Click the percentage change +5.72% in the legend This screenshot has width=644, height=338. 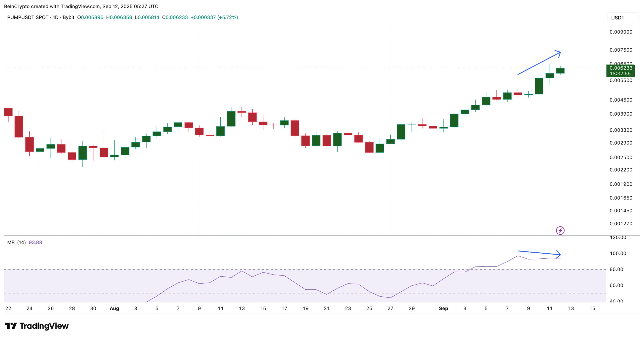[x=227, y=18]
